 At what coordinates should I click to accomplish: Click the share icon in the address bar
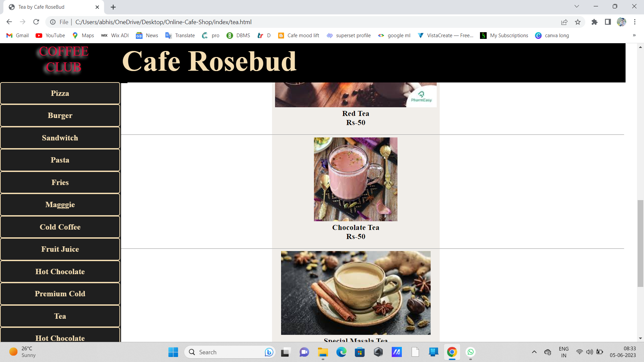(565, 22)
